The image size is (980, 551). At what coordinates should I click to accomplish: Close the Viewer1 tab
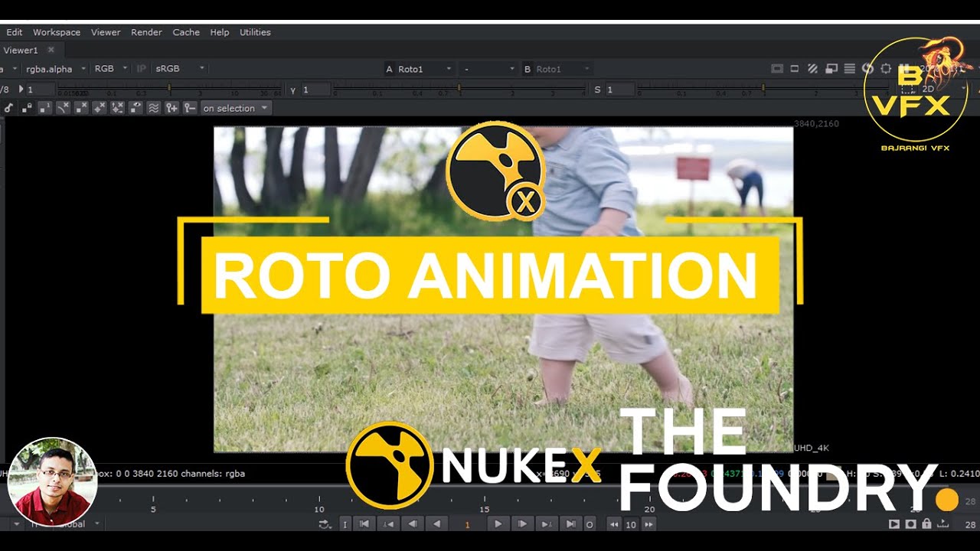[51, 50]
